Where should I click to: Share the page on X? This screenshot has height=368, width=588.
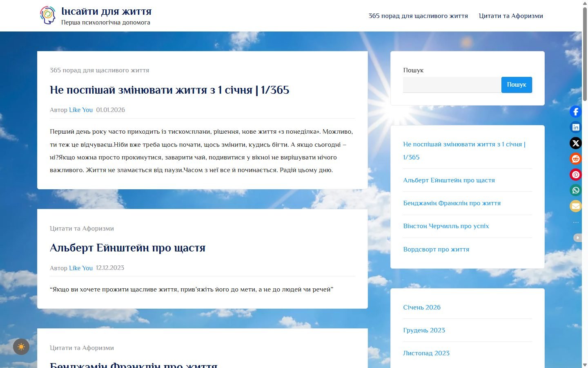tap(576, 143)
